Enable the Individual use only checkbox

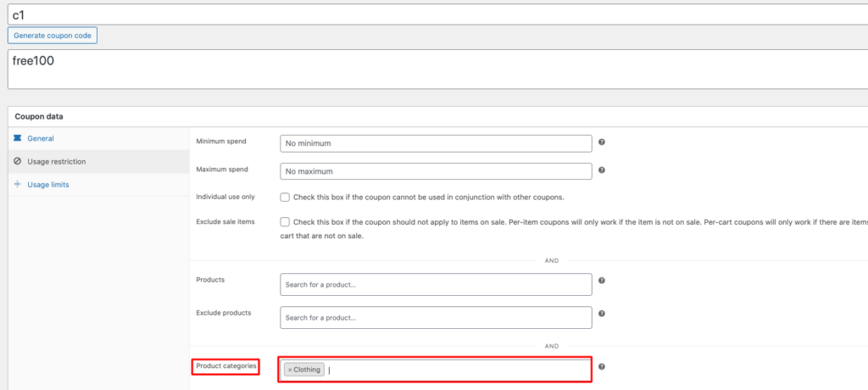tap(286, 198)
